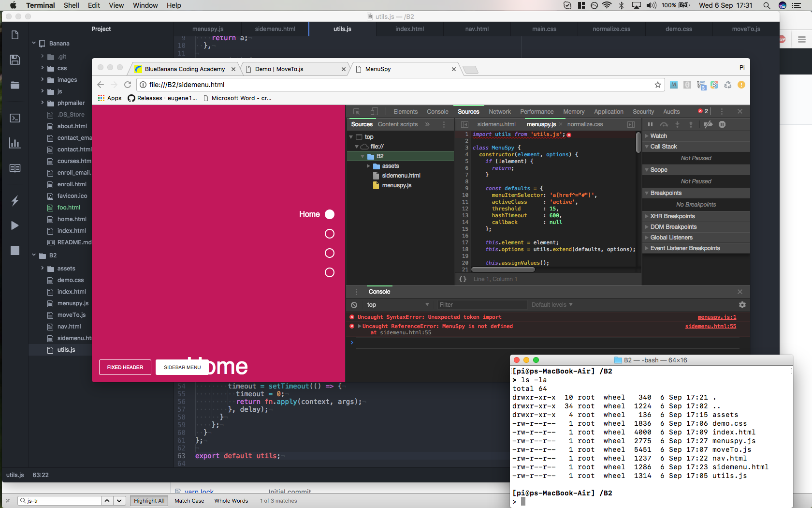Open the Apps shortcut in the bookmarks bar
The image size is (812, 508).
[110, 98]
